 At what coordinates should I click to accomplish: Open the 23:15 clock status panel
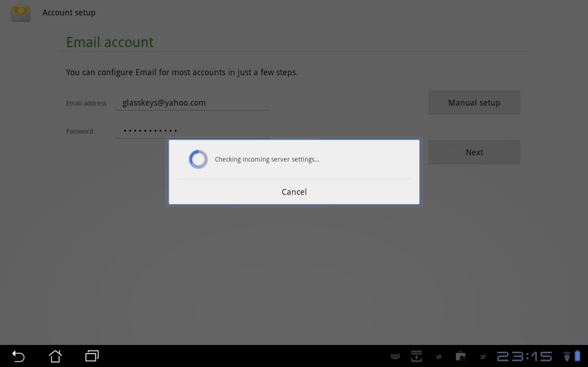524,356
